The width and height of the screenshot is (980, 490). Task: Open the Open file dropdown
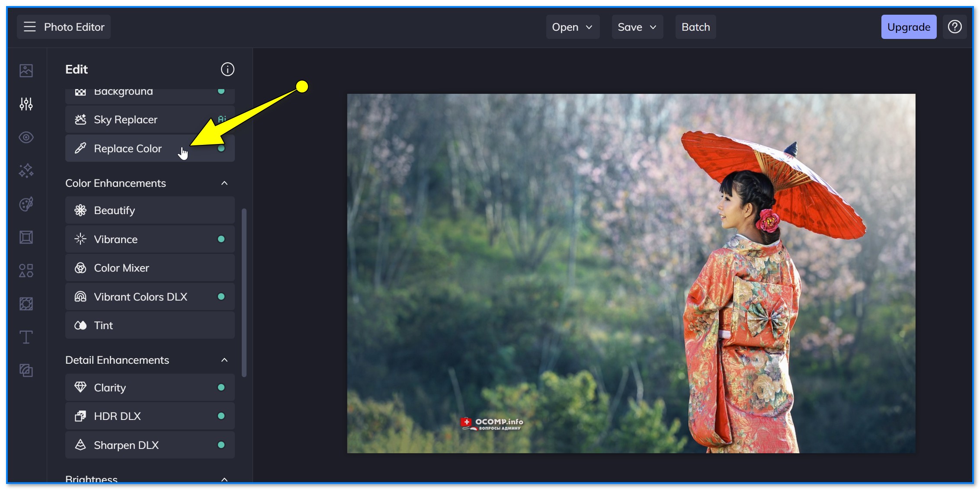click(570, 27)
